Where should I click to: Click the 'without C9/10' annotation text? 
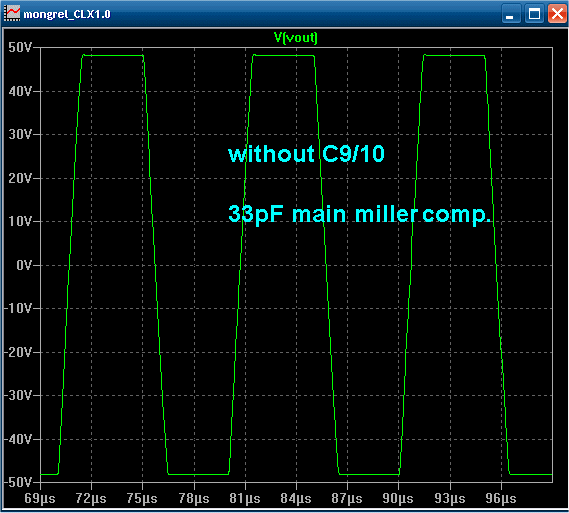[x=306, y=153]
